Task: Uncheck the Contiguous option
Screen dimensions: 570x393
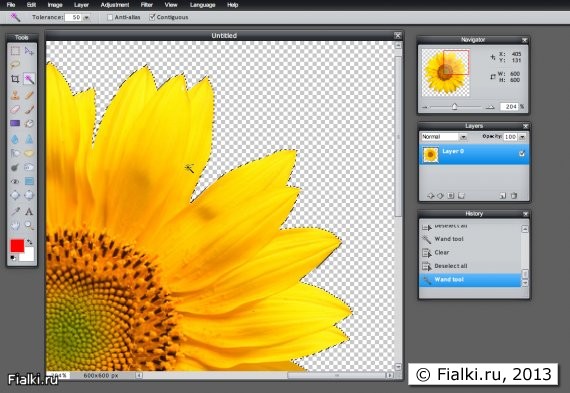Action: (152, 17)
